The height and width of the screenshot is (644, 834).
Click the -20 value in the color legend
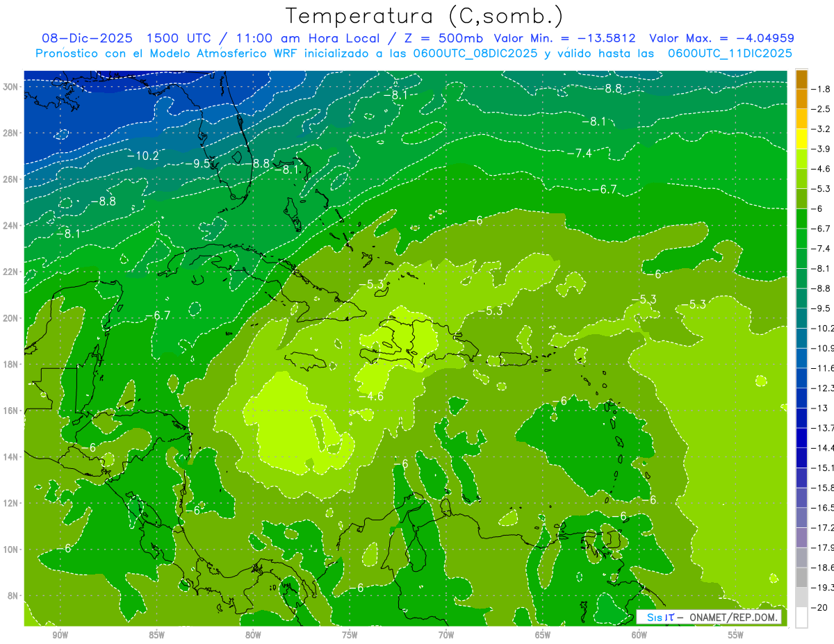[820, 607]
